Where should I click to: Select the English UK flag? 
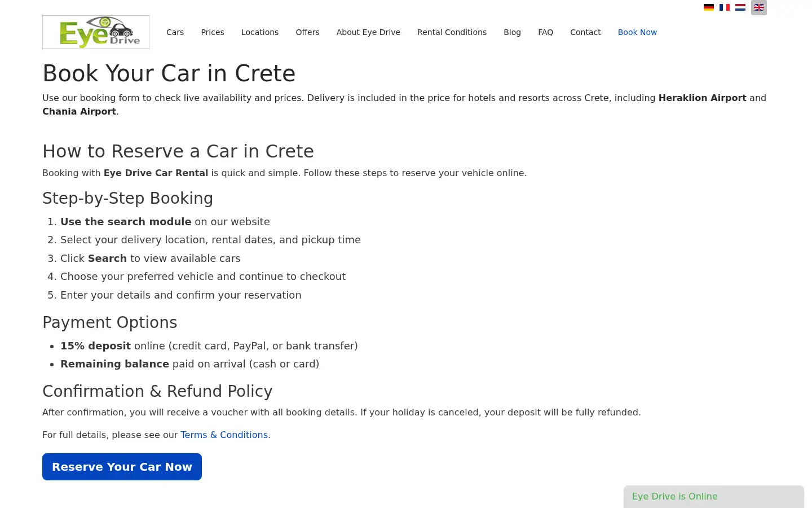click(759, 7)
